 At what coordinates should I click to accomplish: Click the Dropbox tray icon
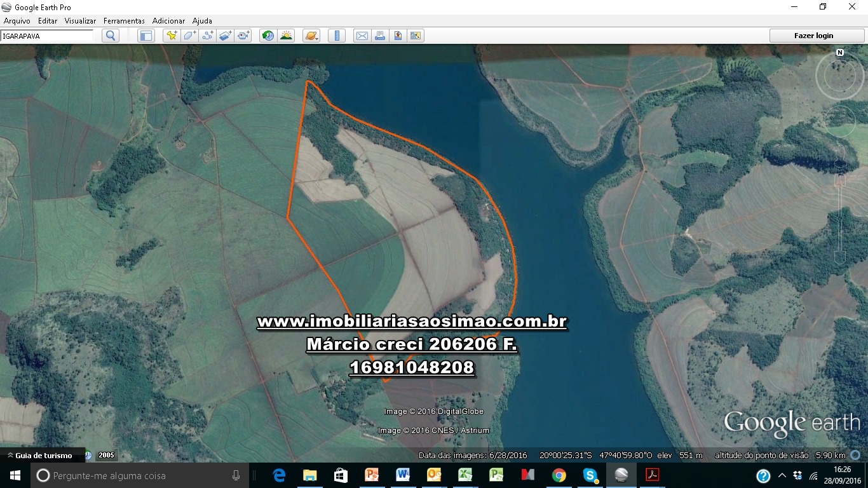click(797, 475)
